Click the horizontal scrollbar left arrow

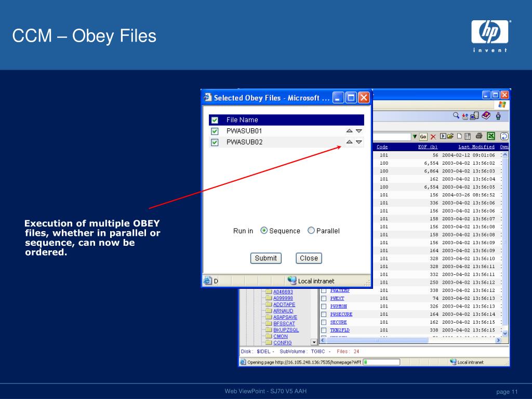tap(323, 340)
